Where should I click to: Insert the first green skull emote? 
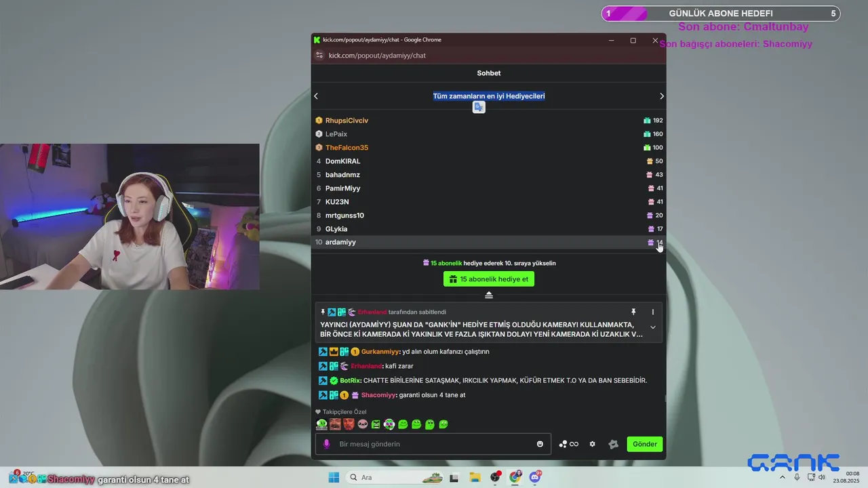(321, 424)
